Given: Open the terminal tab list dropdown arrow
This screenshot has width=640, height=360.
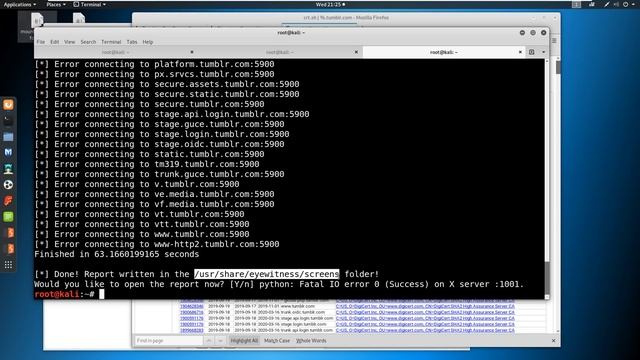Looking at the screenshot, I should pos(543,52).
